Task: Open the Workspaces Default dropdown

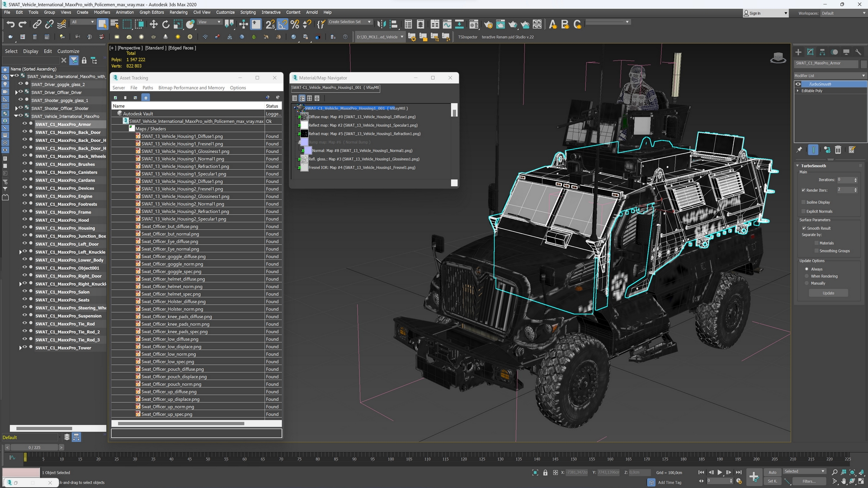Action: (x=844, y=13)
